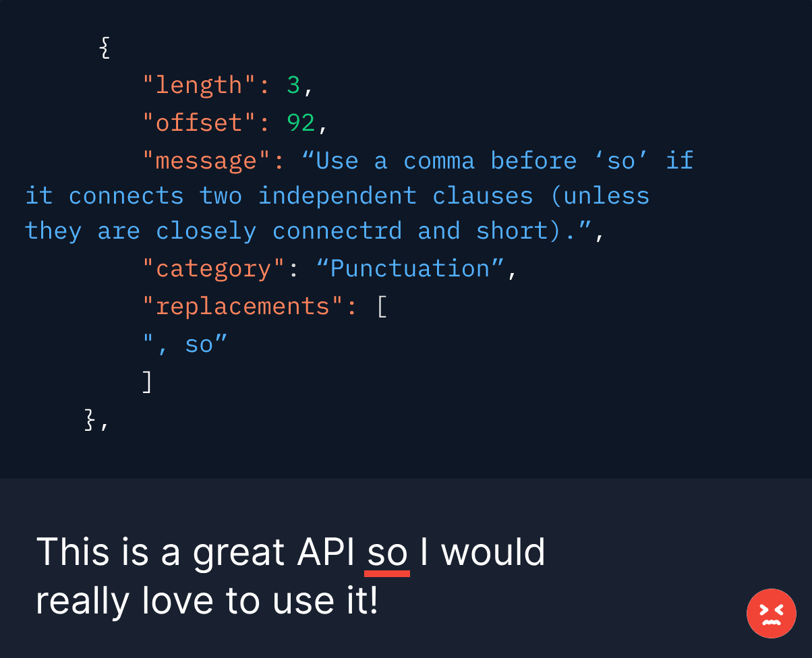Screen dimensions: 812x658
Task: Select the "length" key in the JSON
Action: pos(199,85)
